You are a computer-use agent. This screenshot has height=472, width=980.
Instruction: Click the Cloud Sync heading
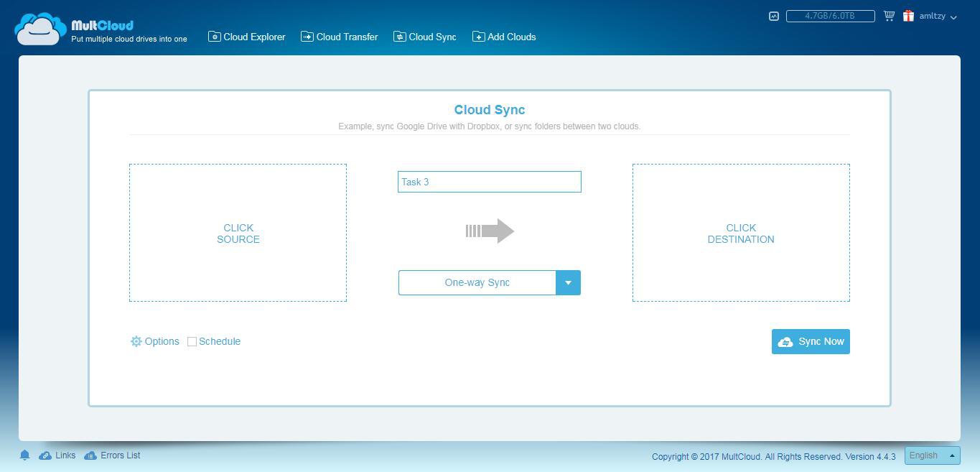tap(490, 110)
